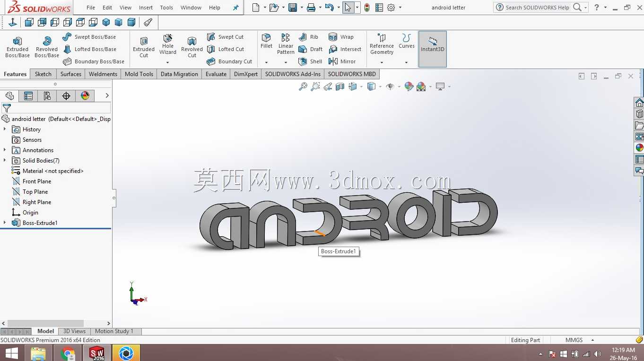Open the Curves dropdown arrow
The width and height of the screenshot is (644, 361).
[x=406, y=62]
